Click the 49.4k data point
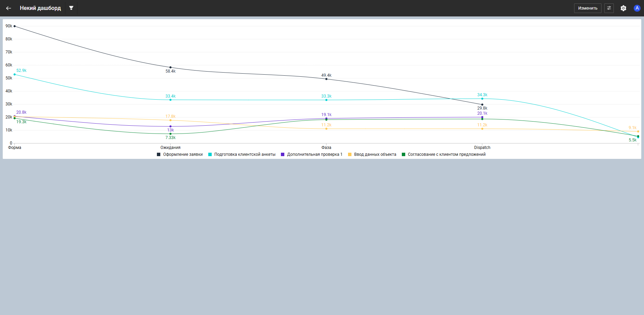Image resolution: width=644 pixels, height=315 pixels. tap(326, 79)
